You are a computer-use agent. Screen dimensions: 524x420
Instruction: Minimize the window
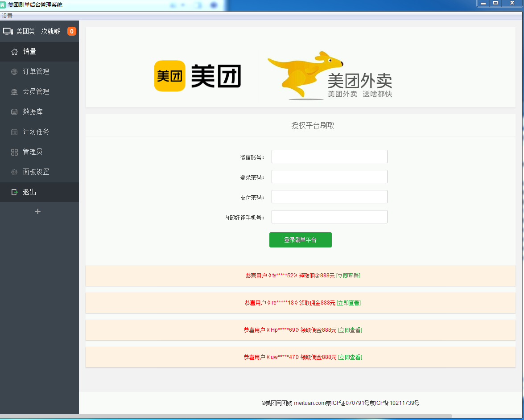point(483,3)
